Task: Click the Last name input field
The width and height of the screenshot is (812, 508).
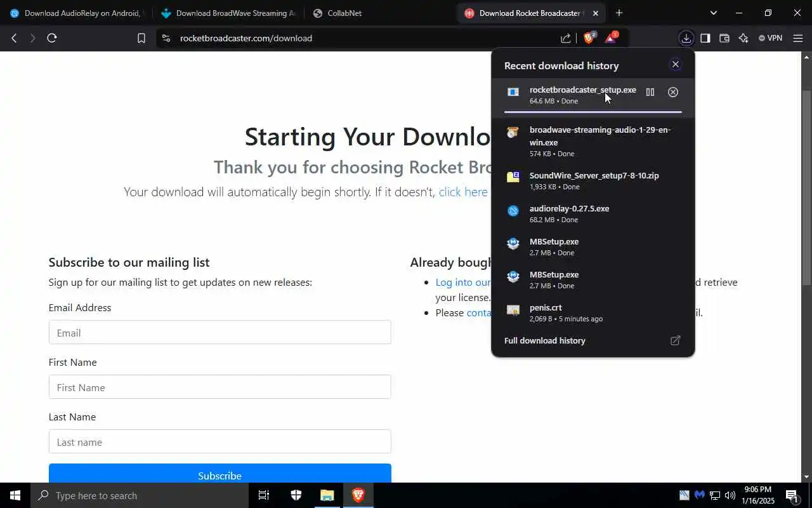Action: point(219,441)
